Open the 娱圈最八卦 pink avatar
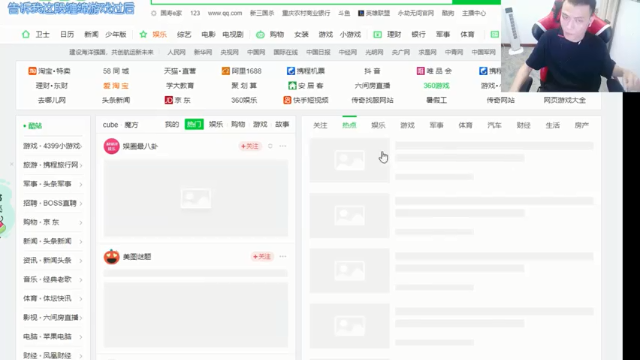Image resolution: width=640 pixels, height=360 pixels. 111,146
